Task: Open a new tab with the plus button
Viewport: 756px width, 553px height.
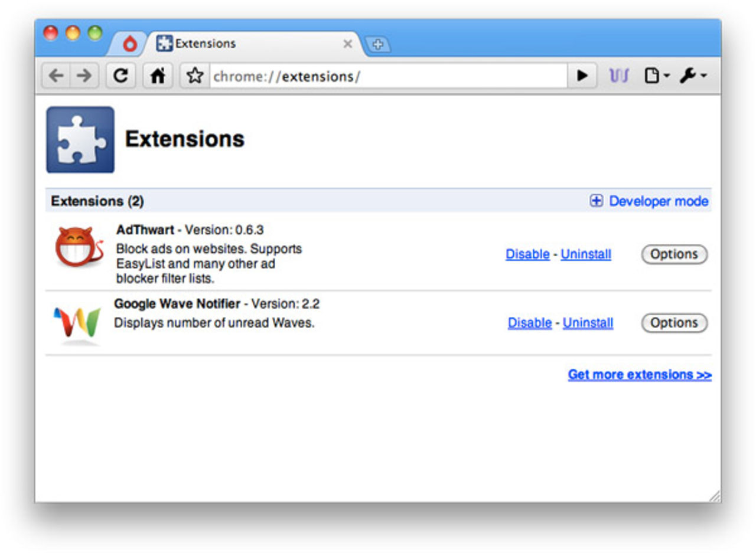Action: tap(378, 44)
